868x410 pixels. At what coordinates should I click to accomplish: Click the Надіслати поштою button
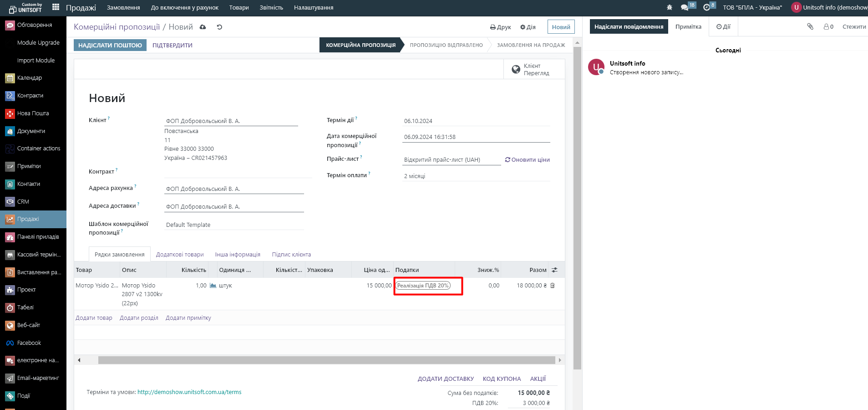[110, 45]
